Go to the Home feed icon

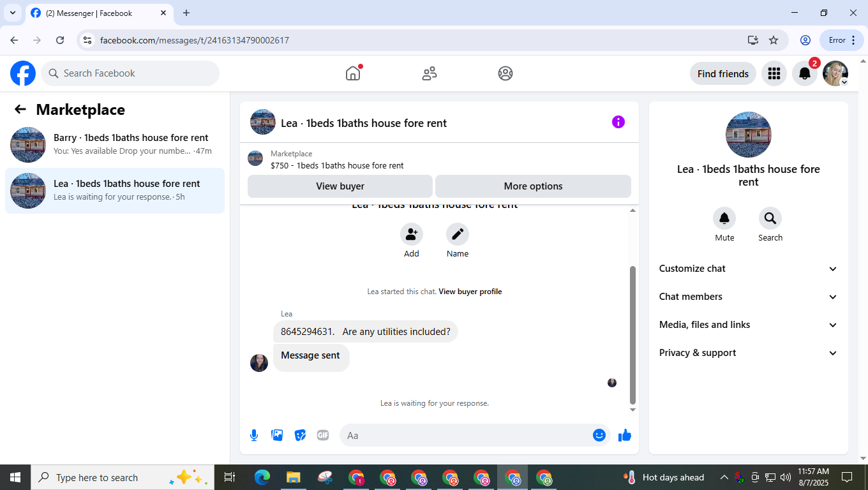click(x=353, y=73)
